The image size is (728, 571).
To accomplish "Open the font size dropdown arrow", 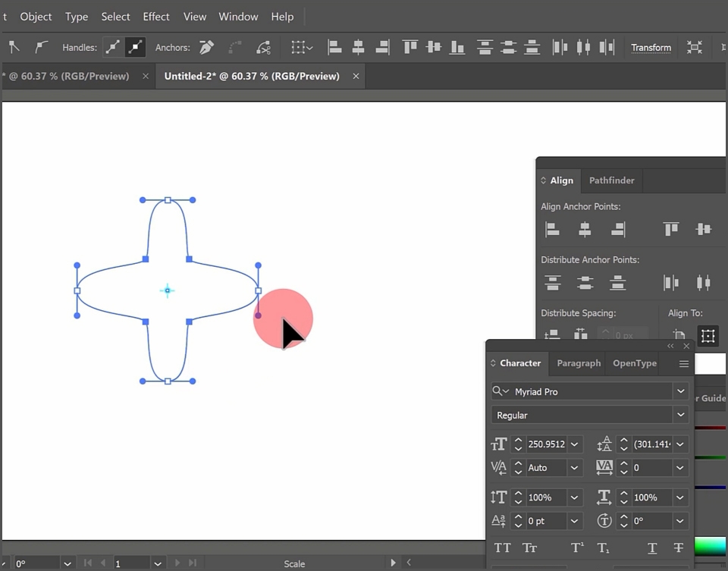I will click(x=574, y=444).
